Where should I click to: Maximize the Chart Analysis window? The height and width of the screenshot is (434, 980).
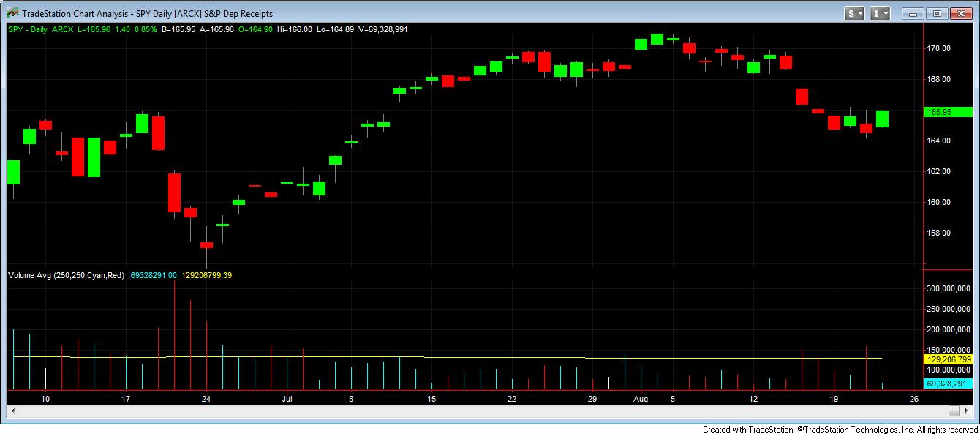pos(938,13)
